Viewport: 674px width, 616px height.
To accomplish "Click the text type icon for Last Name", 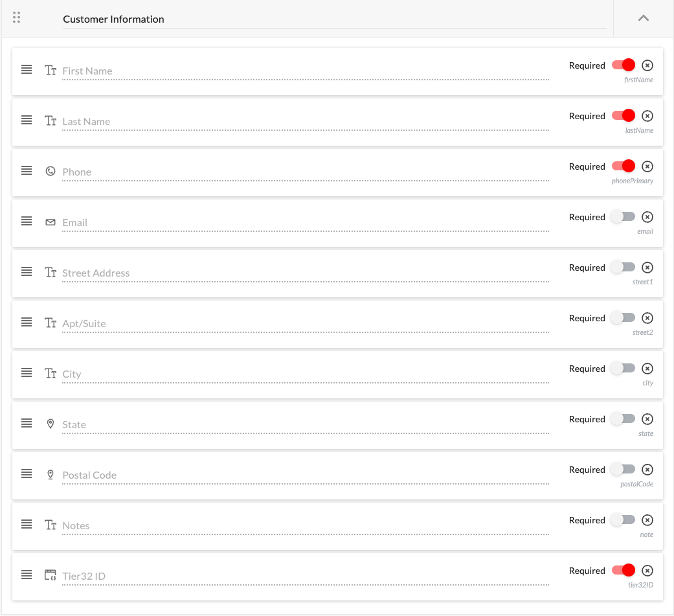I will (x=51, y=120).
